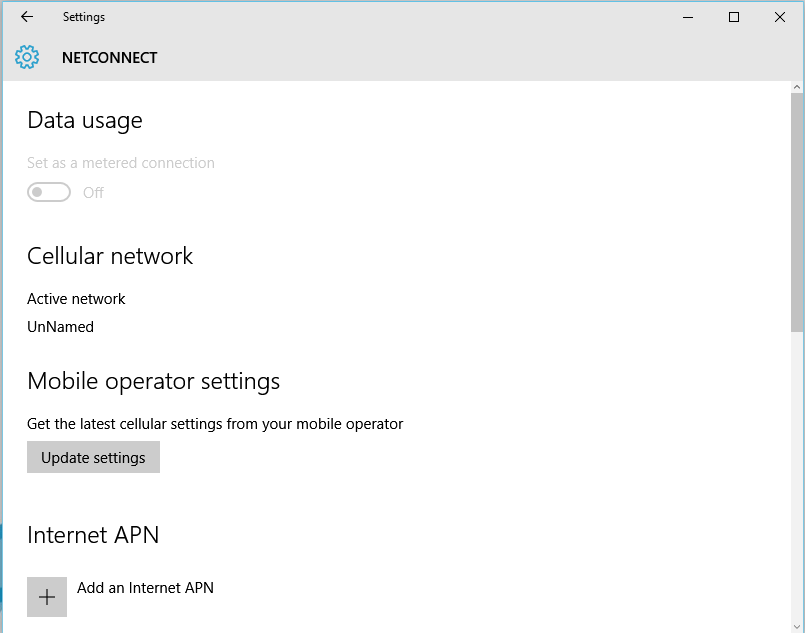Select the UnNamed active network name
The width and height of the screenshot is (805, 633).
click(60, 327)
